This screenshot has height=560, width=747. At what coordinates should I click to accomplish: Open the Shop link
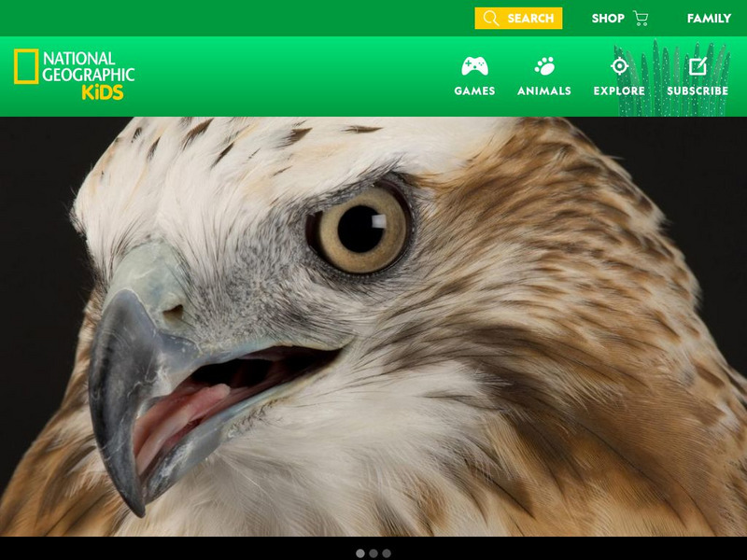(x=608, y=18)
